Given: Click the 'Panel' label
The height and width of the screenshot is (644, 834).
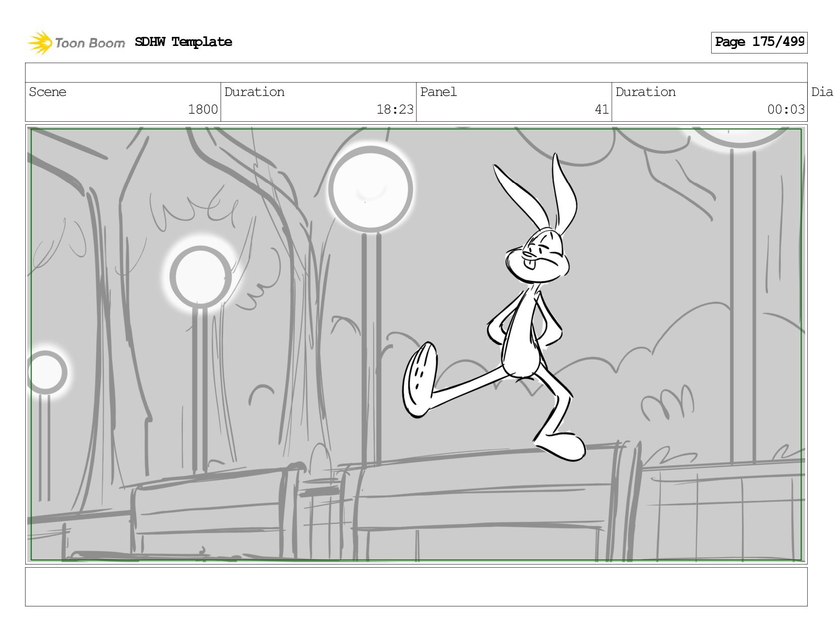Looking at the screenshot, I should [x=438, y=92].
